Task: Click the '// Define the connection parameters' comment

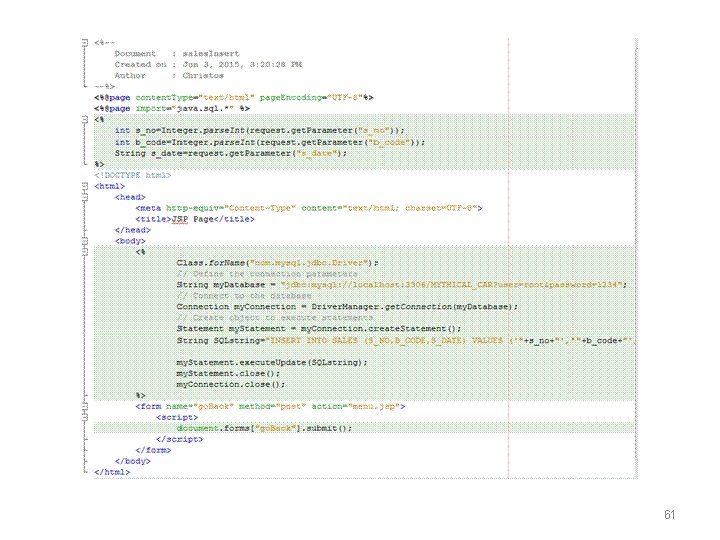Action: tap(267, 274)
